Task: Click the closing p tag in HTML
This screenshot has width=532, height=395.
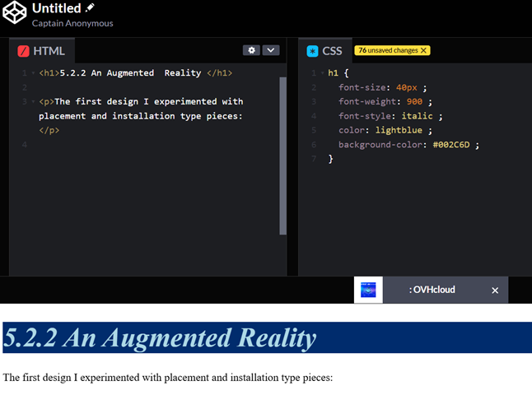Action: (x=49, y=131)
